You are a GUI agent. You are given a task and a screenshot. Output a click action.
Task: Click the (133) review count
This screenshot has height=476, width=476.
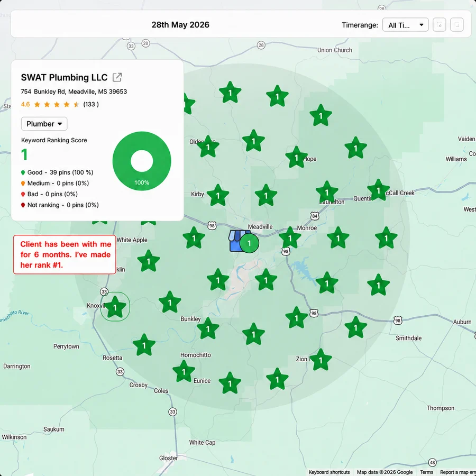pyautogui.click(x=91, y=104)
